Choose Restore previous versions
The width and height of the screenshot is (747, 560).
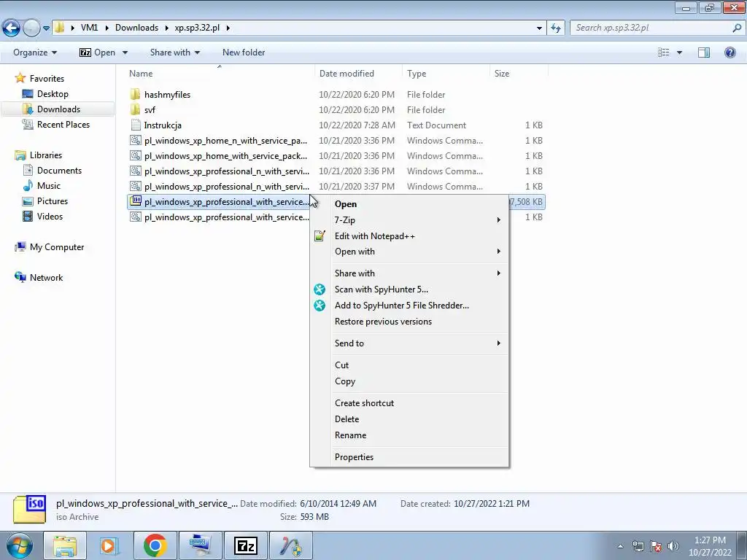coord(409,322)
